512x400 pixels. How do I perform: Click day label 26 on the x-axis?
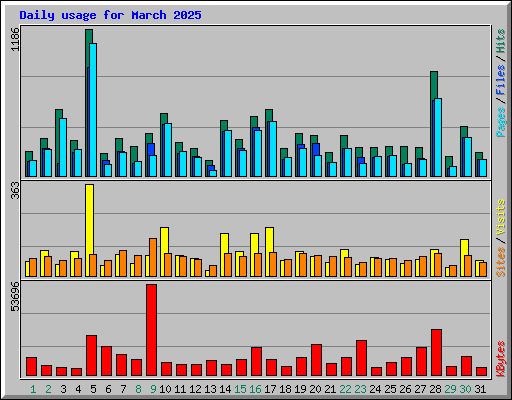(405, 389)
